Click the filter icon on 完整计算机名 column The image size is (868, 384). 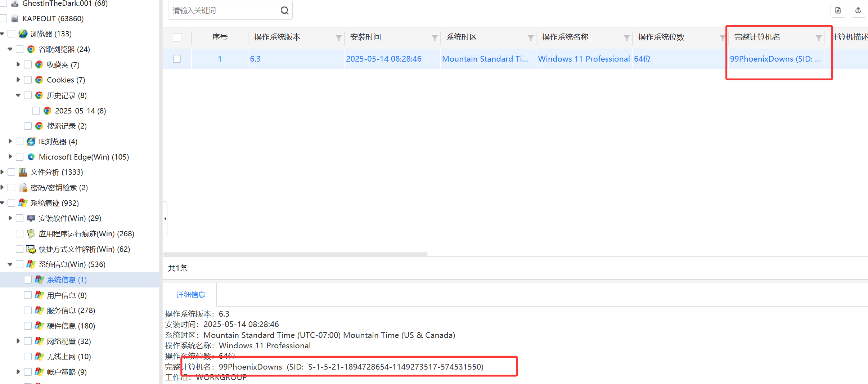[x=818, y=38]
